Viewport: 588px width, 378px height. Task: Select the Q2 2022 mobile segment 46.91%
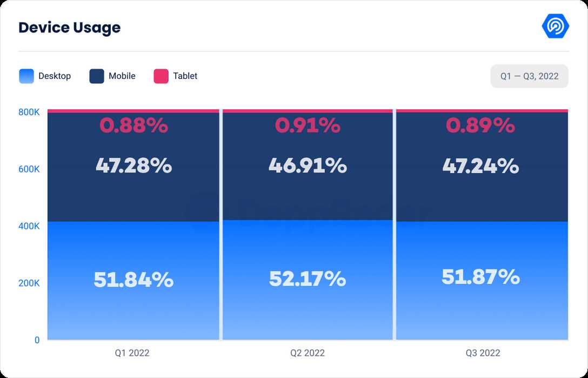coord(308,165)
